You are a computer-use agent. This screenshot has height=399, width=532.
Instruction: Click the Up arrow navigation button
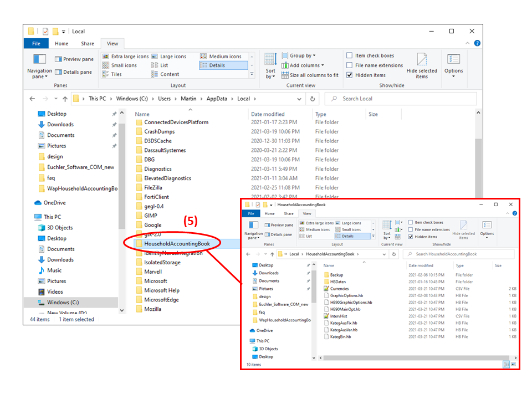click(65, 99)
